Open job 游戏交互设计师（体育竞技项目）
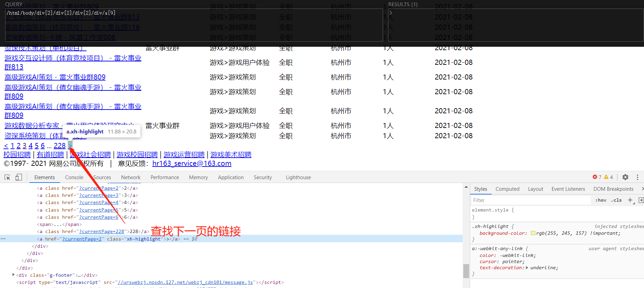The height and width of the screenshot is (288, 644). tap(73, 62)
